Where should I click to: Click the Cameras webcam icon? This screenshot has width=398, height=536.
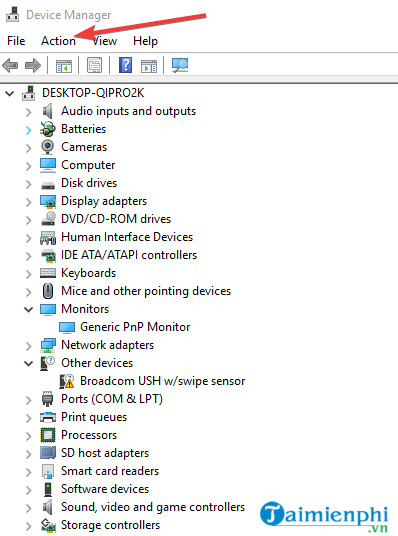point(48,147)
